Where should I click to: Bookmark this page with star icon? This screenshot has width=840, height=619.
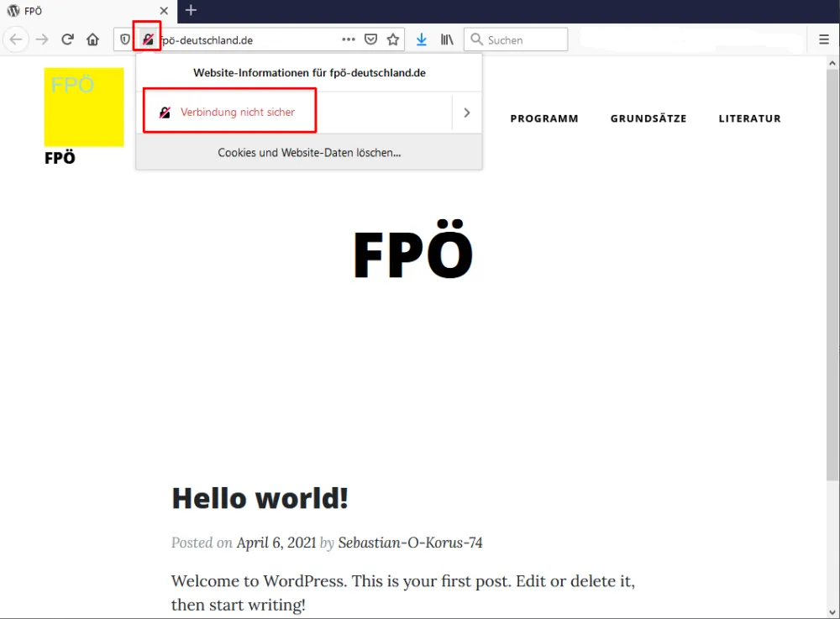coord(393,39)
